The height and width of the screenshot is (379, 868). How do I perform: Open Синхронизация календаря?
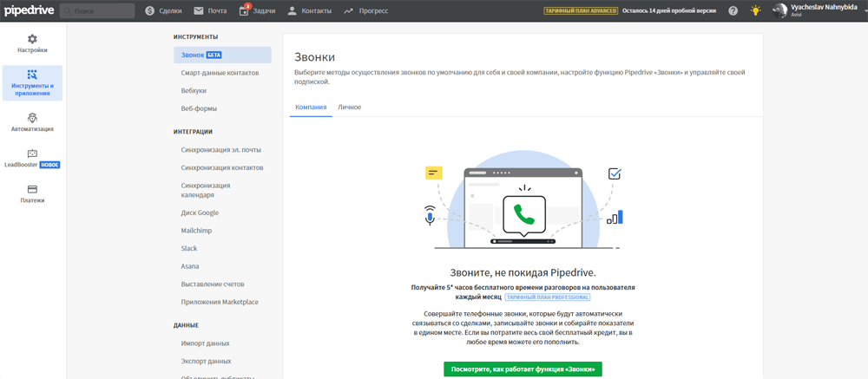tap(206, 190)
